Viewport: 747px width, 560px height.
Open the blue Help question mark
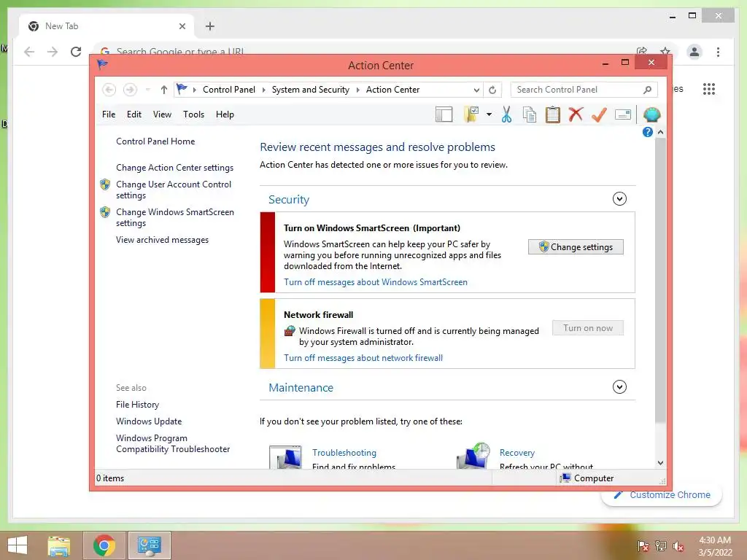(648, 132)
